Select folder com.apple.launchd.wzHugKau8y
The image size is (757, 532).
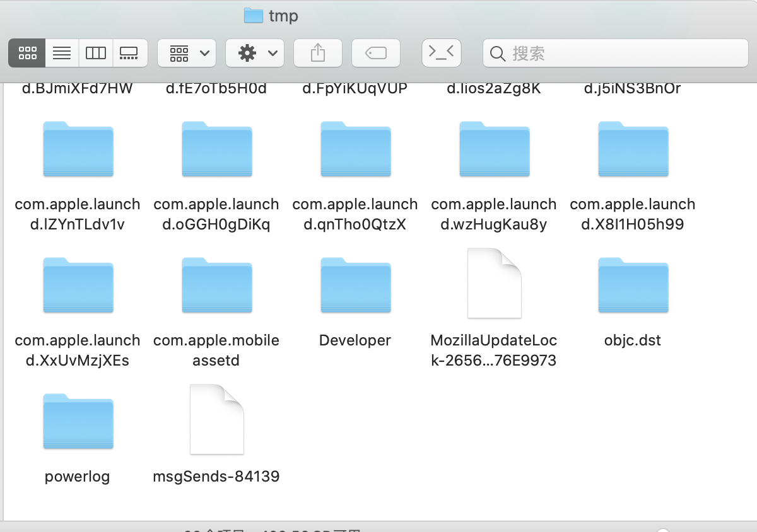494,149
